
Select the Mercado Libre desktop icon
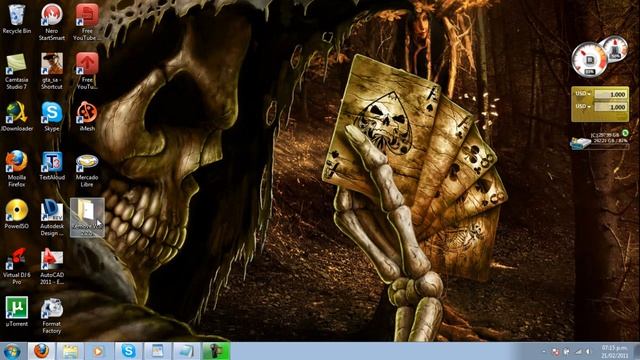(x=87, y=171)
